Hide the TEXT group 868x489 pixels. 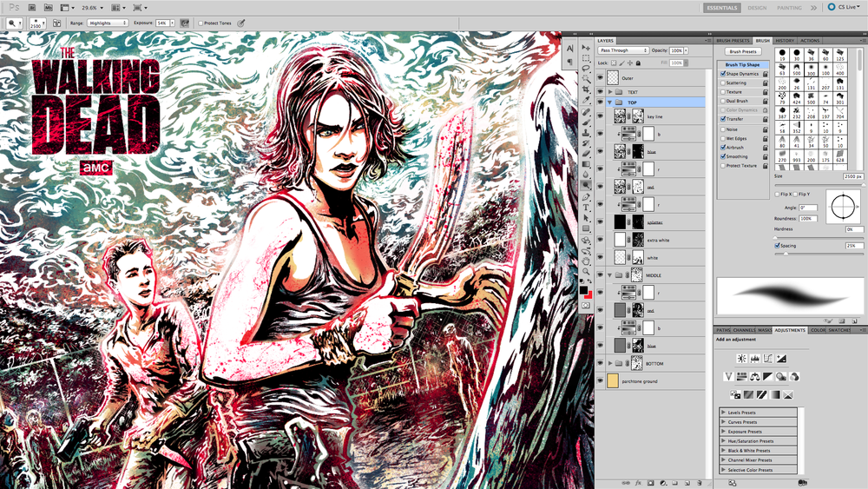click(x=600, y=92)
